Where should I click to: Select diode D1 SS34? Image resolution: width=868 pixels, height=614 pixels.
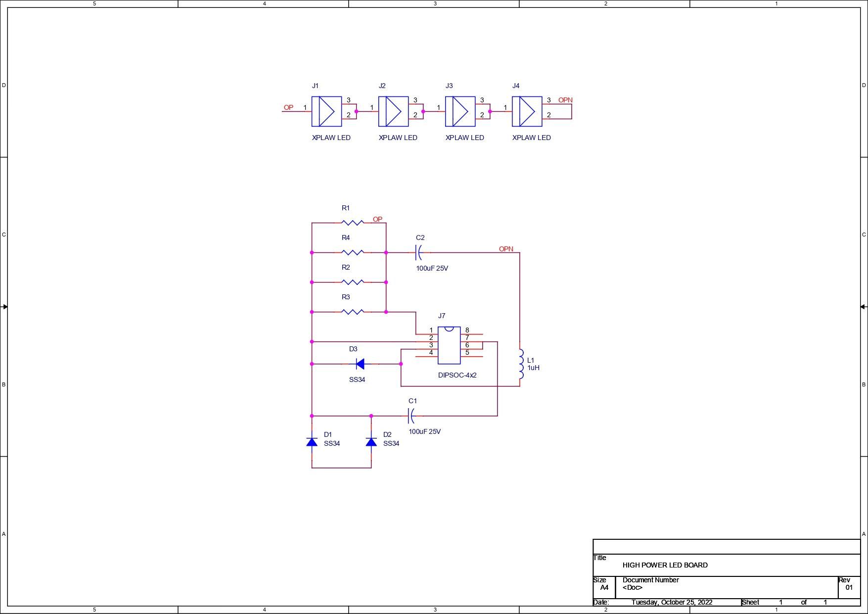tap(312, 442)
